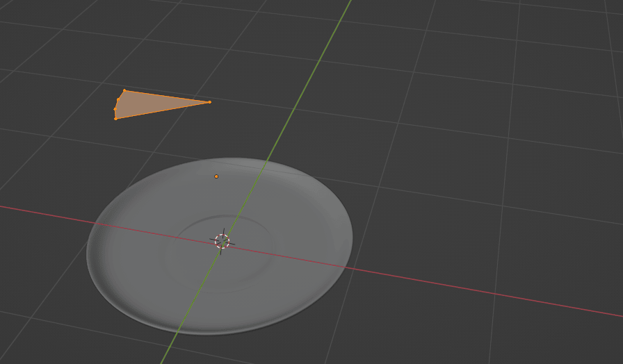This screenshot has width=623, height=364.
Task: Click the back top rim of the plate
Action: tap(229, 160)
